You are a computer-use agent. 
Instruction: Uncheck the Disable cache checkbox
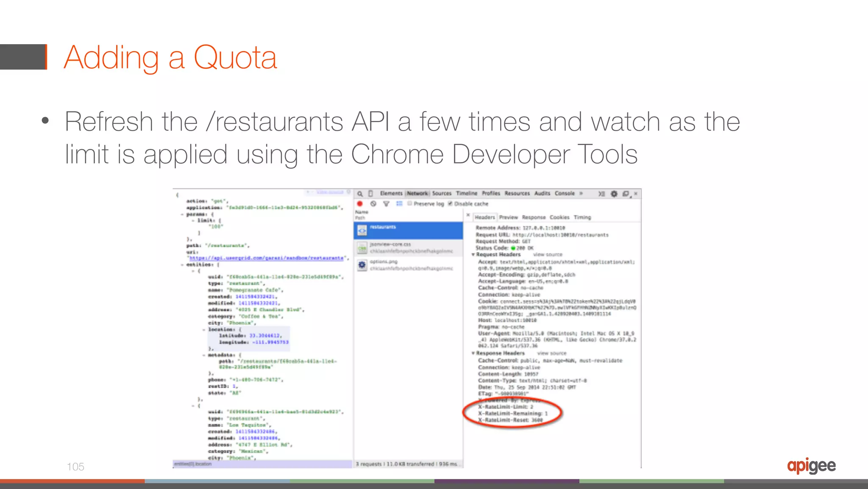(x=450, y=204)
